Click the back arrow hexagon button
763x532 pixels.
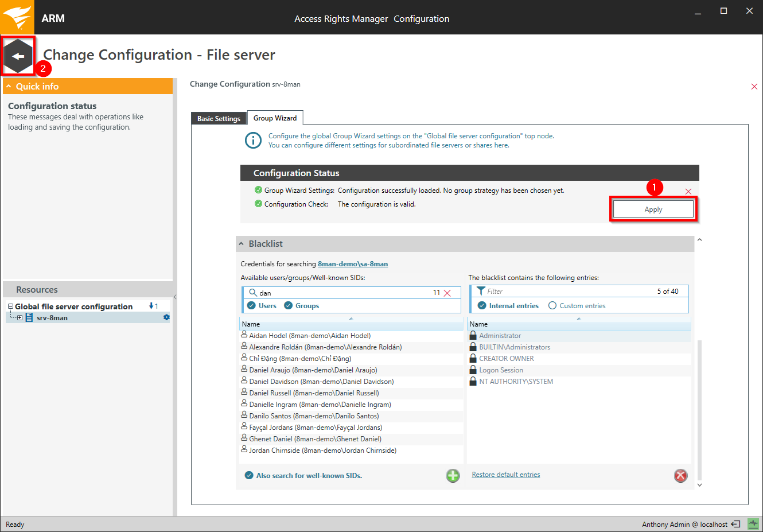18,56
